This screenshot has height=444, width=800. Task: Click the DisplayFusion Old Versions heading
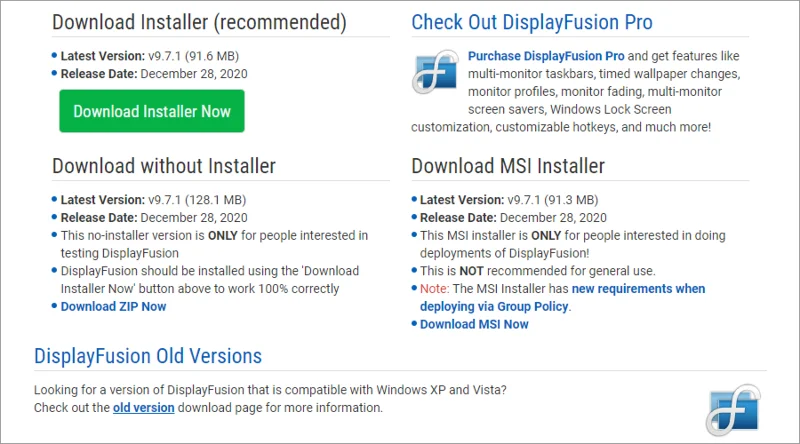click(x=147, y=356)
